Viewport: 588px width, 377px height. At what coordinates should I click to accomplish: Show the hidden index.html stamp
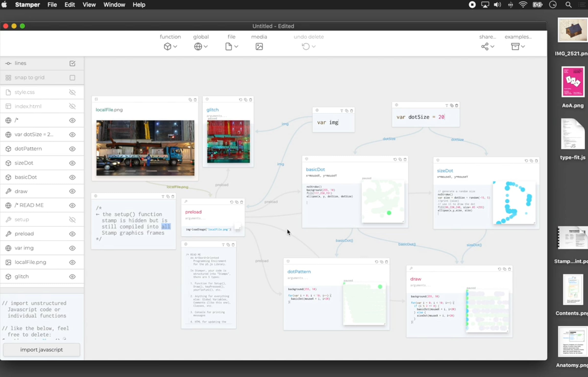(x=72, y=106)
